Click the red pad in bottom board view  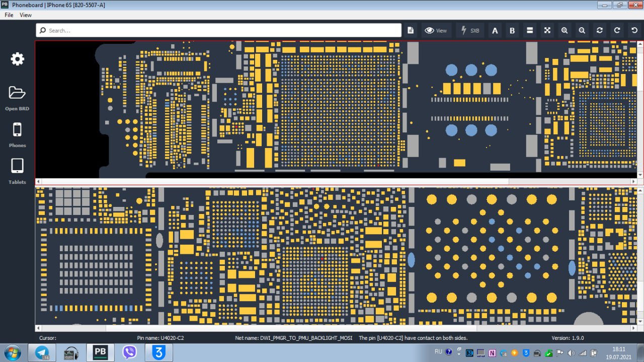click(322, 258)
